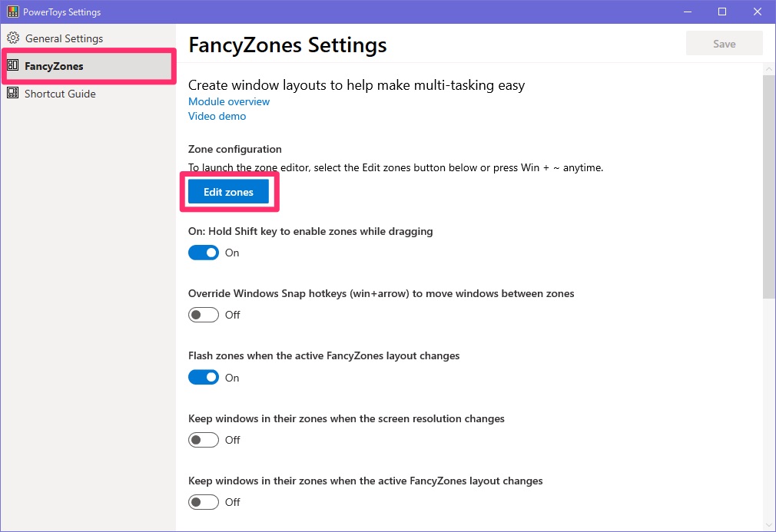776x532 pixels.
Task: Turn off Hold Shift key dragging toggle
Action: [x=204, y=253]
